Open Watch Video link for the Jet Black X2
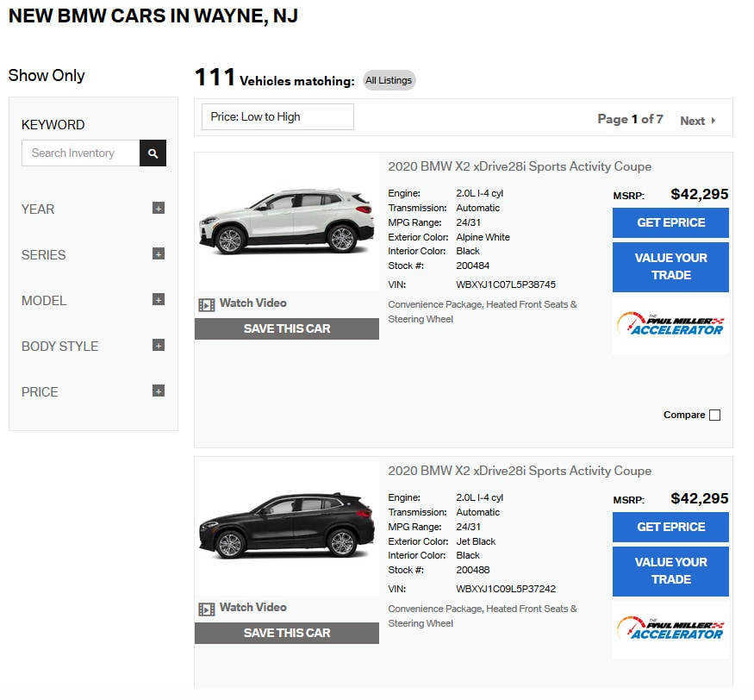This screenshot has height=700, width=754. pos(253,608)
